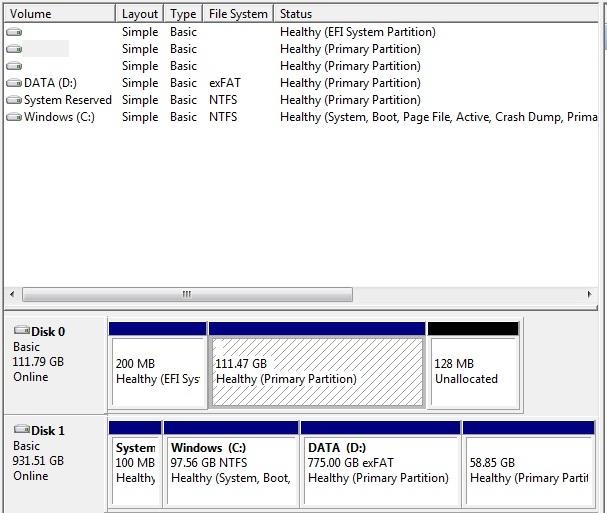
Task: Select the 128 MB Unallocated space block
Action: (x=473, y=372)
